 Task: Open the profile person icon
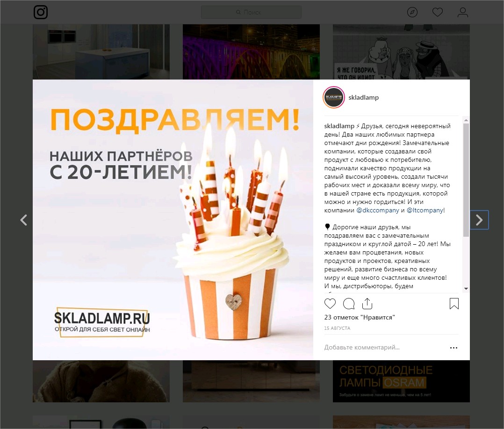click(x=462, y=12)
